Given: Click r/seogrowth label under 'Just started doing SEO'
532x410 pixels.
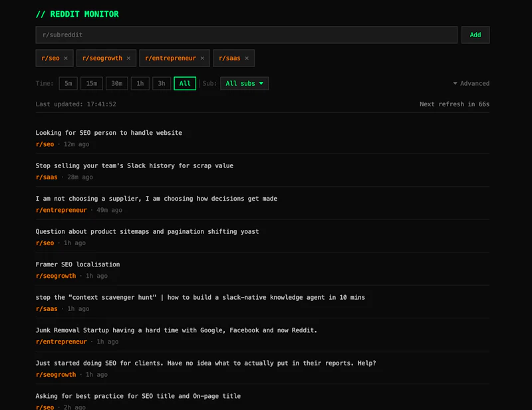Looking at the screenshot, I should tap(56, 375).
